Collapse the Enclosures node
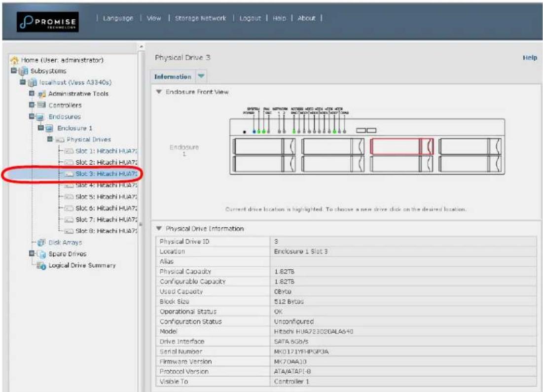The image size is (543, 392). pyautogui.click(x=32, y=116)
